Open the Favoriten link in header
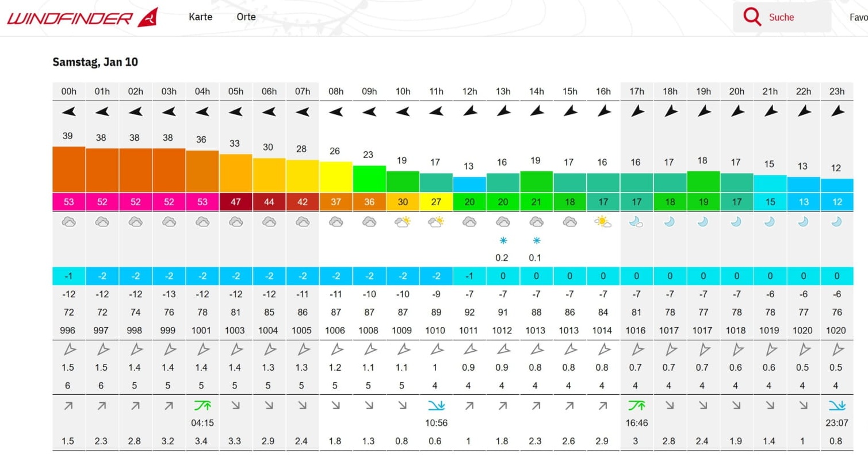The image size is (868, 465). [x=858, y=17]
